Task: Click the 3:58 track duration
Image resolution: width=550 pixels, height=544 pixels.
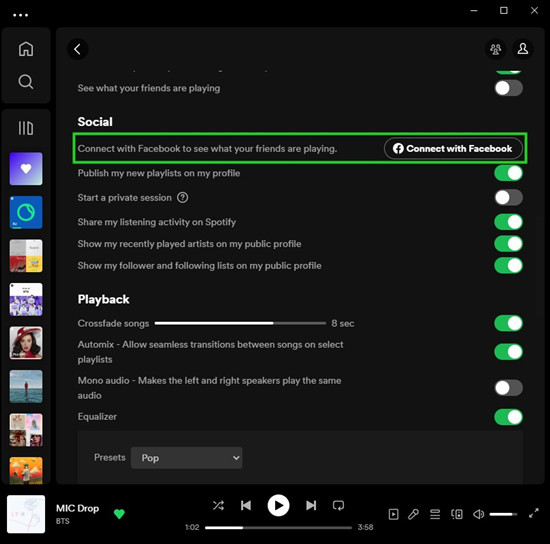Action: click(x=365, y=527)
